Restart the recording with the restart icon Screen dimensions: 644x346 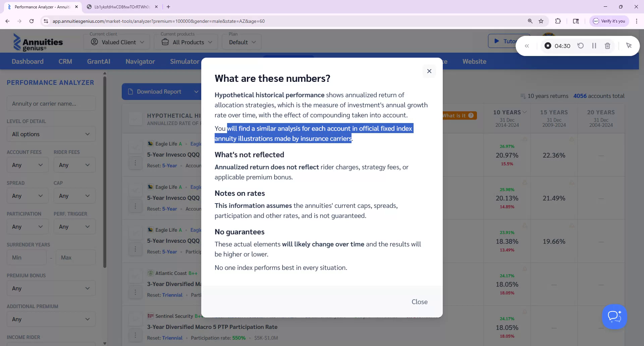coord(581,46)
